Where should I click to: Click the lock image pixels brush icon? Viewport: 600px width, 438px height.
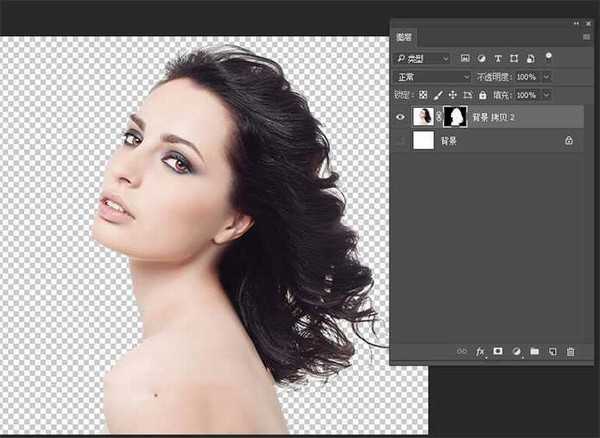tap(438, 95)
